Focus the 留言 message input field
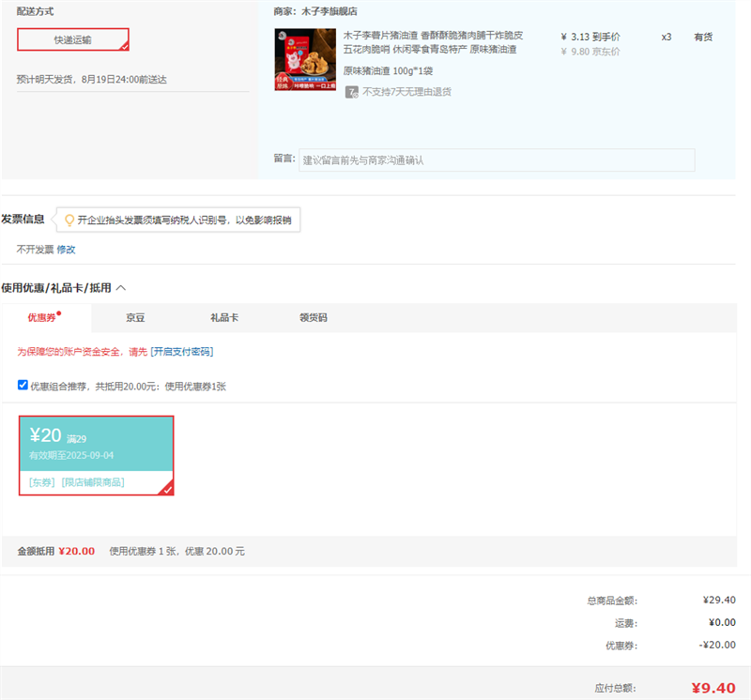The width and height of the screenshot is (751, 700). 497,160
